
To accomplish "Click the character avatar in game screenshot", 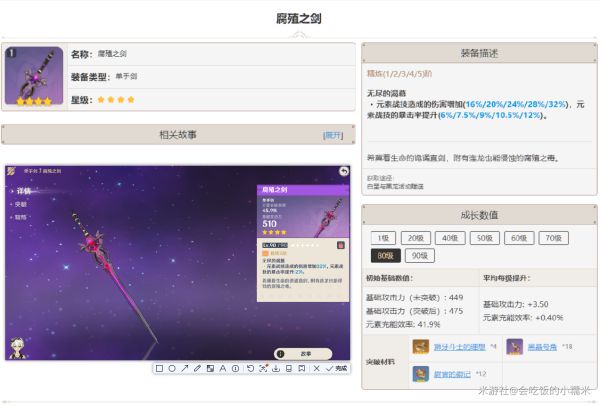I will 17,348.
